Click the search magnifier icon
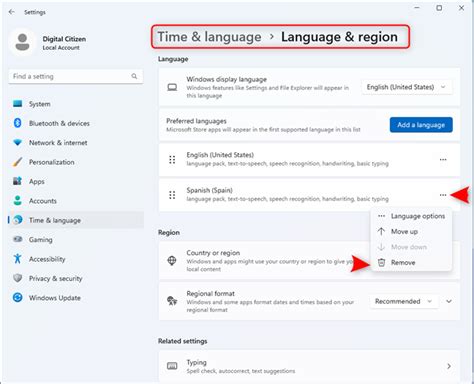The width and height of the screenshot is (474, 384). point(134,76)
